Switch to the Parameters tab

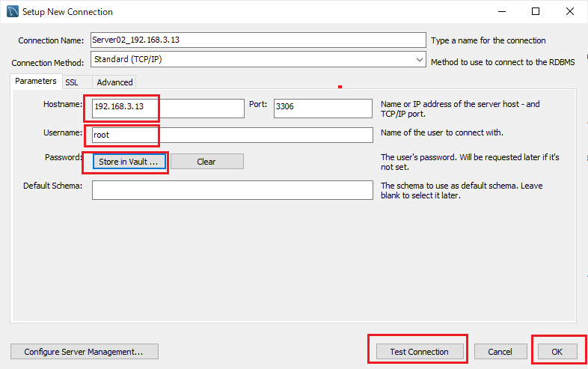coord(36,81)
